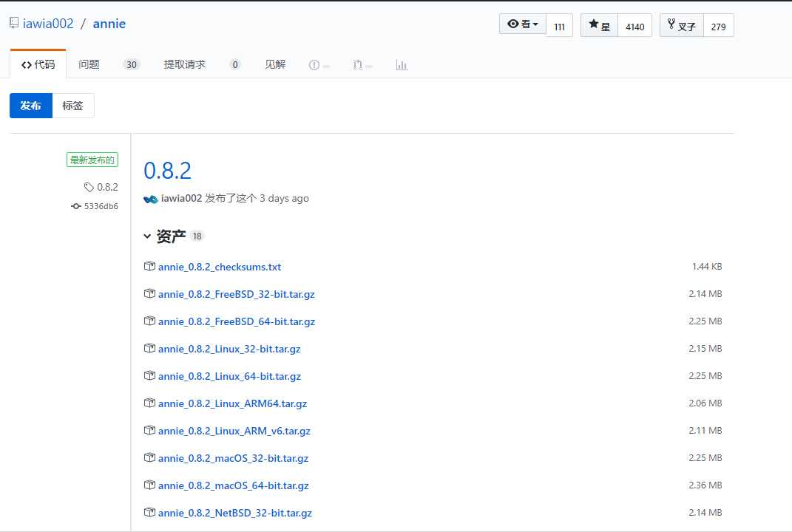
Task: Download annie_0.8.2_NetBSD_32-bit.tar.gz
Action: [x=235, y=513]
